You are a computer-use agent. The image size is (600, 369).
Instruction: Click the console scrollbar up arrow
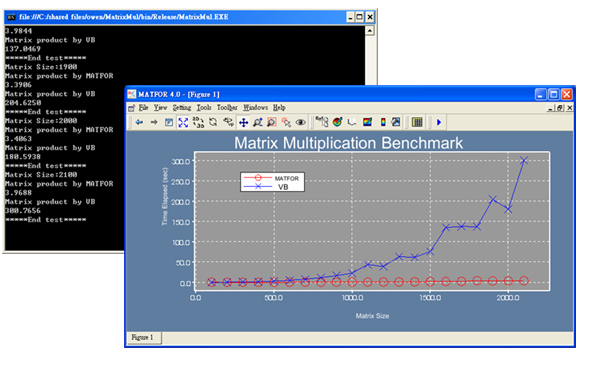pos(370,31)
